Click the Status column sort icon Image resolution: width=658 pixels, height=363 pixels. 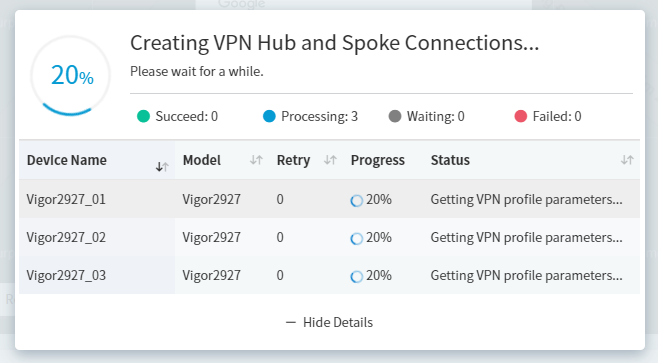point(627,160)
